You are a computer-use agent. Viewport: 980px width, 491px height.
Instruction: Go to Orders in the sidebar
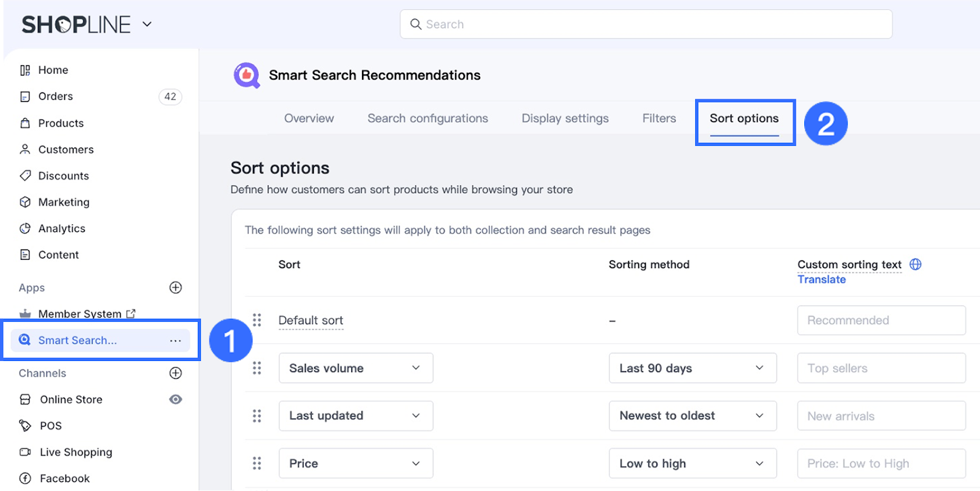(x=56, y=96)
